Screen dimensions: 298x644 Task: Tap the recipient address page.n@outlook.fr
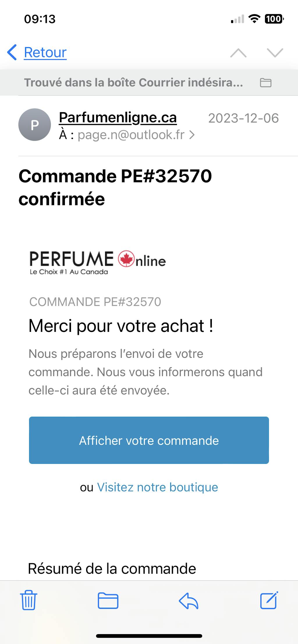(131, 135)
